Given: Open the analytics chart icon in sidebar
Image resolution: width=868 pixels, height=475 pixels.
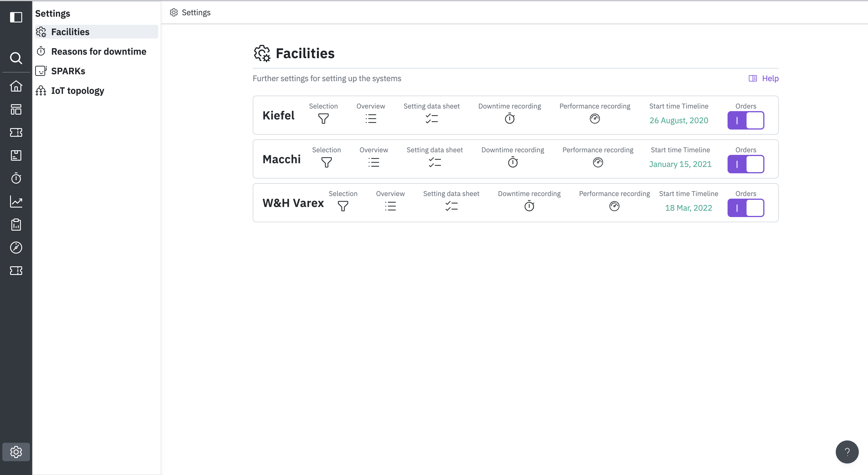Looking at the screenshot, I should click(16, 202).
